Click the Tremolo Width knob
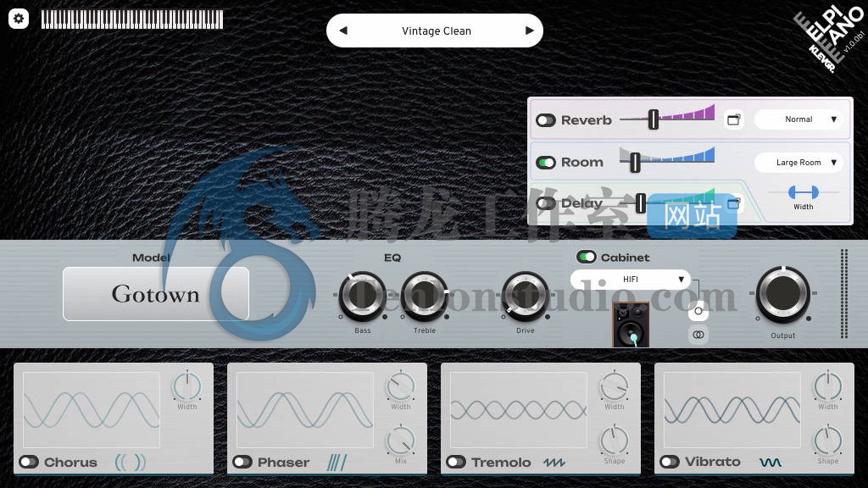Screen dimensions: 868x488 (x=615, y=385)
